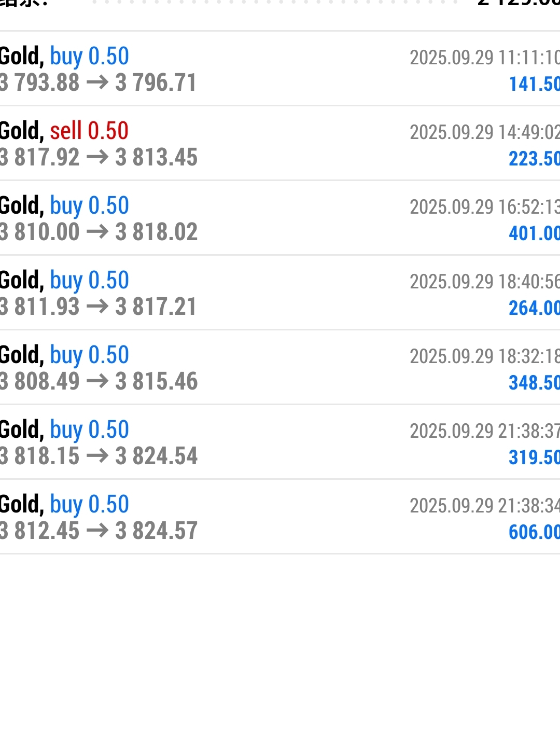Screen dimensions: 560x735
Task: Tap profit value 264.00
Action: click(534, 308)
